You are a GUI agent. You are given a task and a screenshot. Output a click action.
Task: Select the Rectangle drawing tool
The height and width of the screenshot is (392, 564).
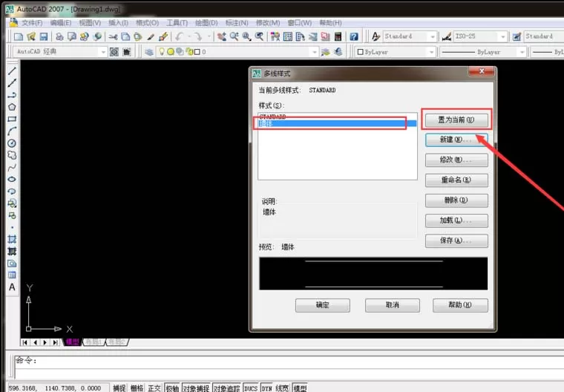click(x=12, y=119)
